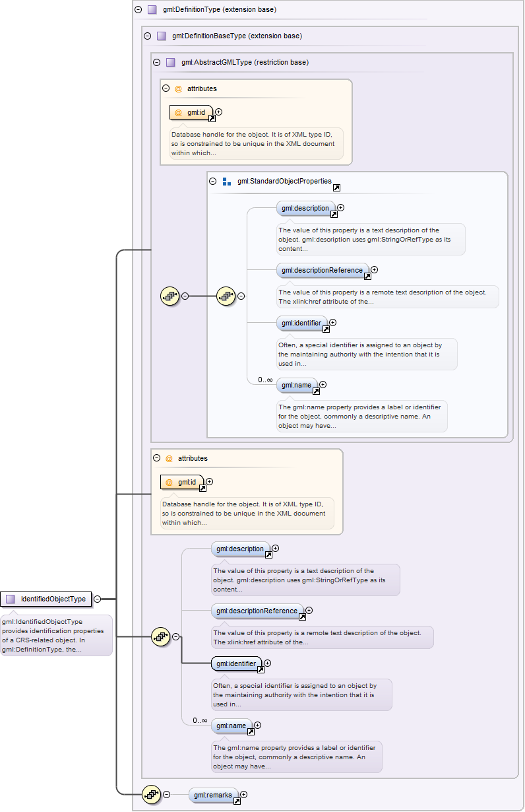Click the gml:StandardObjectProperties jump arrow icon
The image size is (525, 812).
pos(336,187)
